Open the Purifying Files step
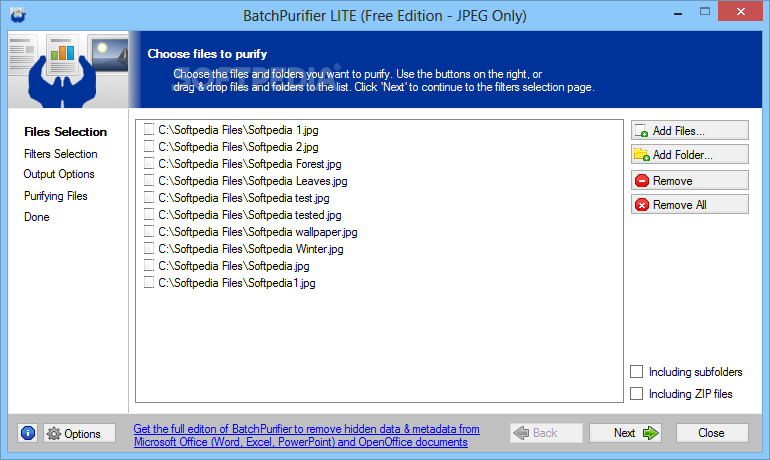The height and width of the screenshot is (460, 770). pos(55,196)
